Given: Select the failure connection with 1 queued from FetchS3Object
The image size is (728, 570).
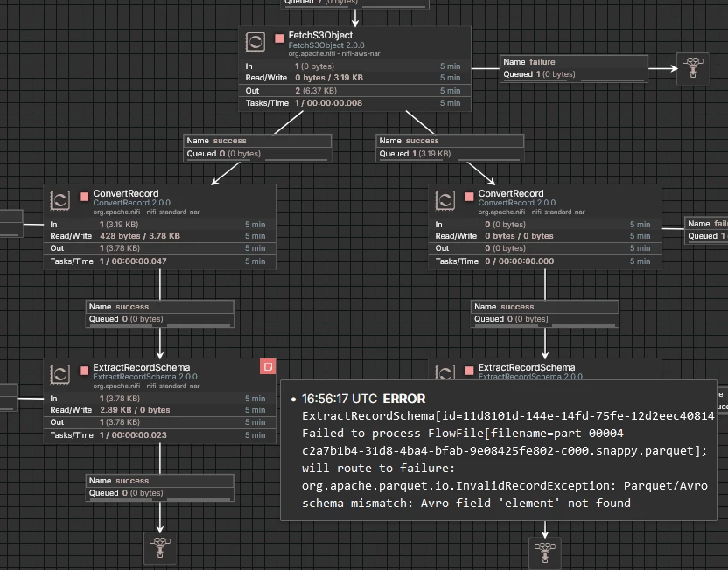Looking at the screenshot, I should pyautogui.click(x=574, y=69).
